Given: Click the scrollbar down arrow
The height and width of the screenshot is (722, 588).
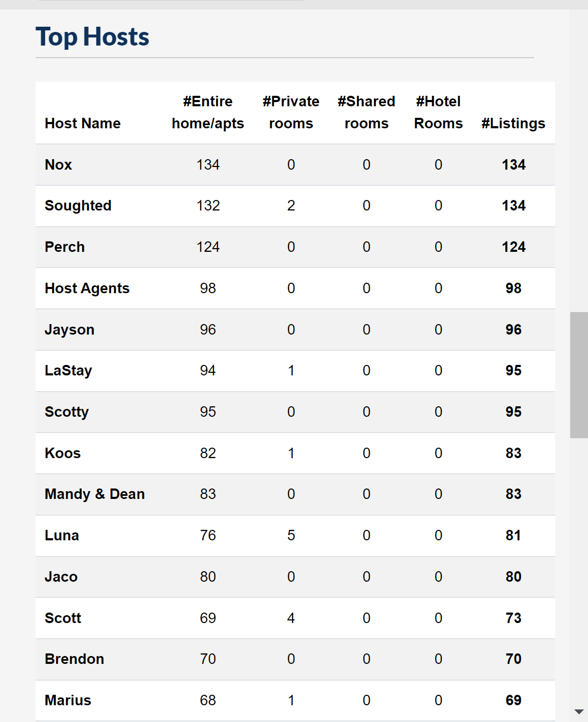Looking at the screenshot, I should [579, 712].
